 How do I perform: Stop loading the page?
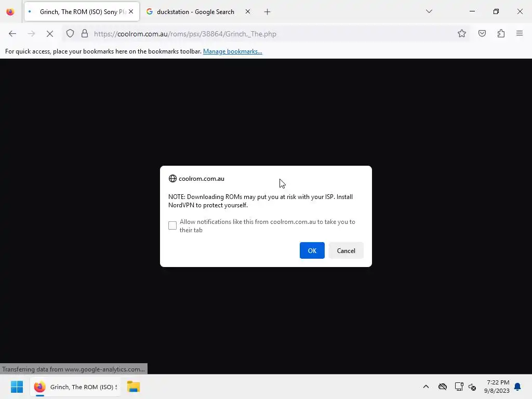coord(50,34)
